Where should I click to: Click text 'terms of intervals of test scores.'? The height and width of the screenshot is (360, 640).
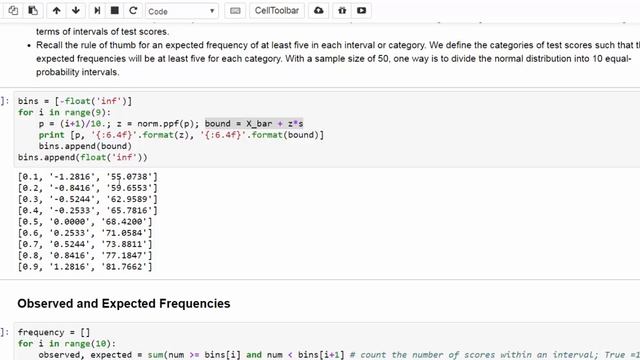[102, 31]
